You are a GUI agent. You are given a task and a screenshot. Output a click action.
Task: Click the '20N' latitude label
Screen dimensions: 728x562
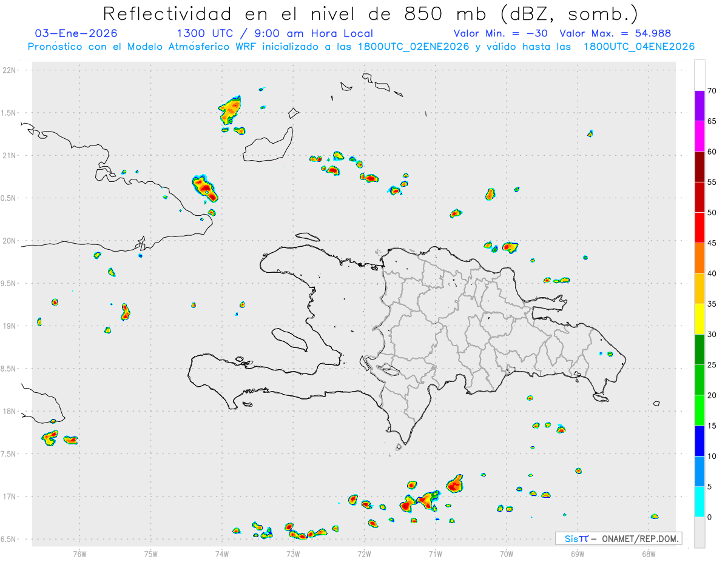pyautogui.click(x=9, y=241)
